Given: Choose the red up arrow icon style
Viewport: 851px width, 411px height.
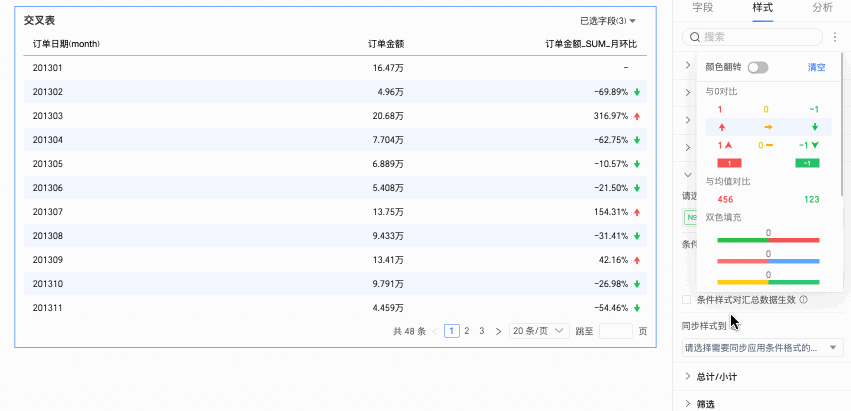Looking at the screenshot, I should pos(722,127).
